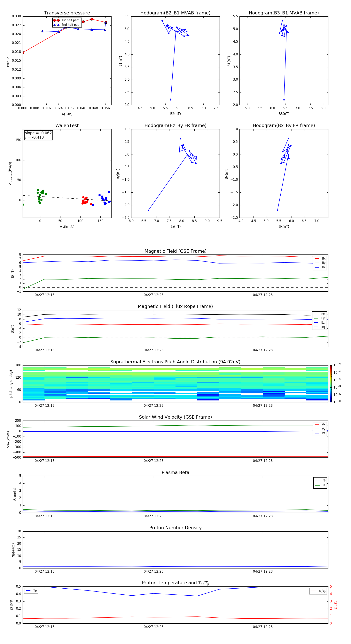Click '04/27 12:23' under GSE magnetic field plot
The width and height of the screenshot is (351, 644).
(153, 295)
